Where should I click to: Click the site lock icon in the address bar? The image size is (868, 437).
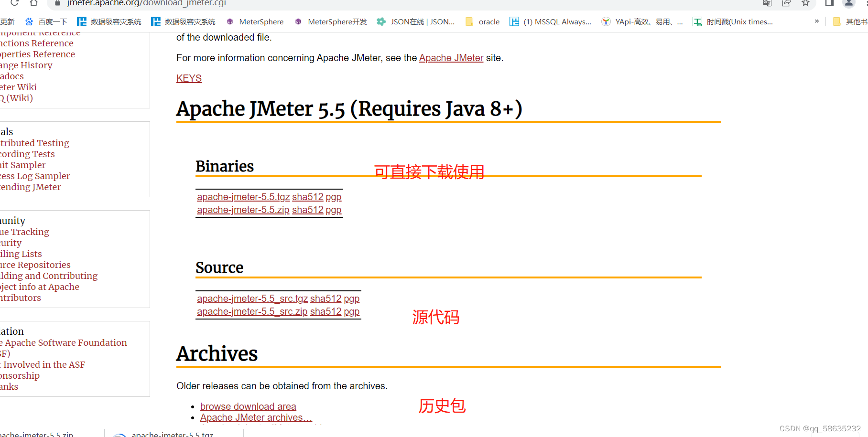[x=57, y=3]
